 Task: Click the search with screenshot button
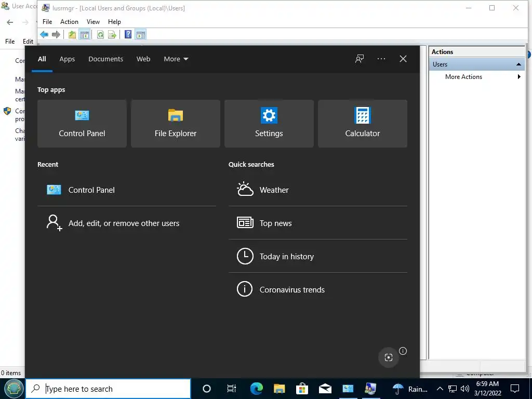pyautogui.click(x=389, y=357)
